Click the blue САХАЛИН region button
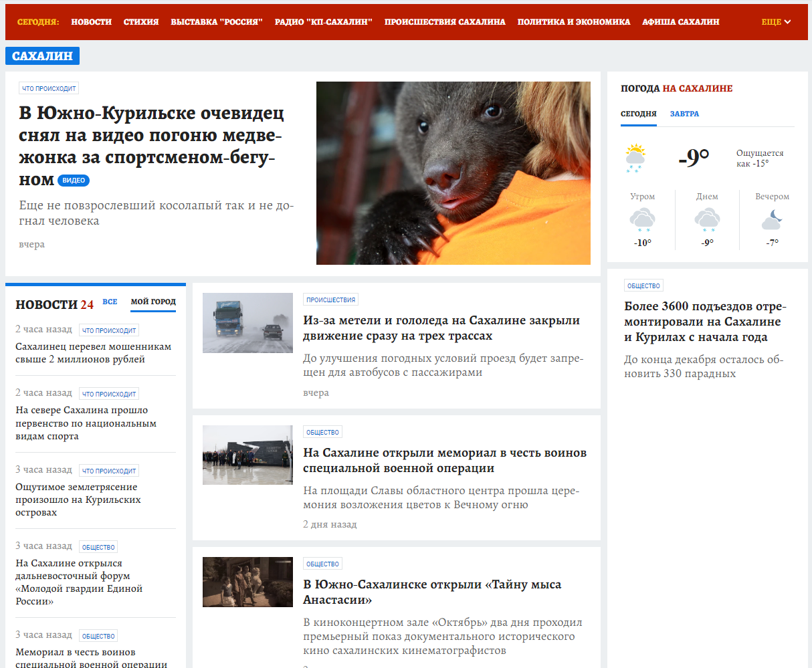812x668 pixels. pos(42,56)
